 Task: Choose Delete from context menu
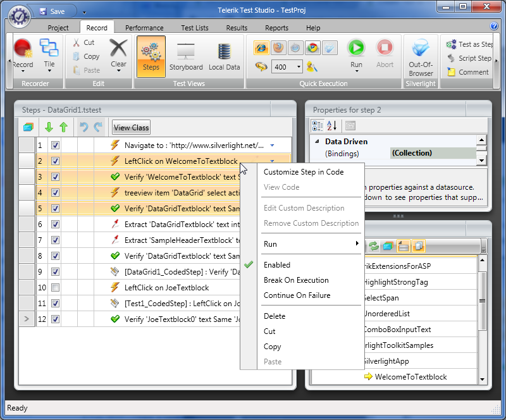pos(275,316)
